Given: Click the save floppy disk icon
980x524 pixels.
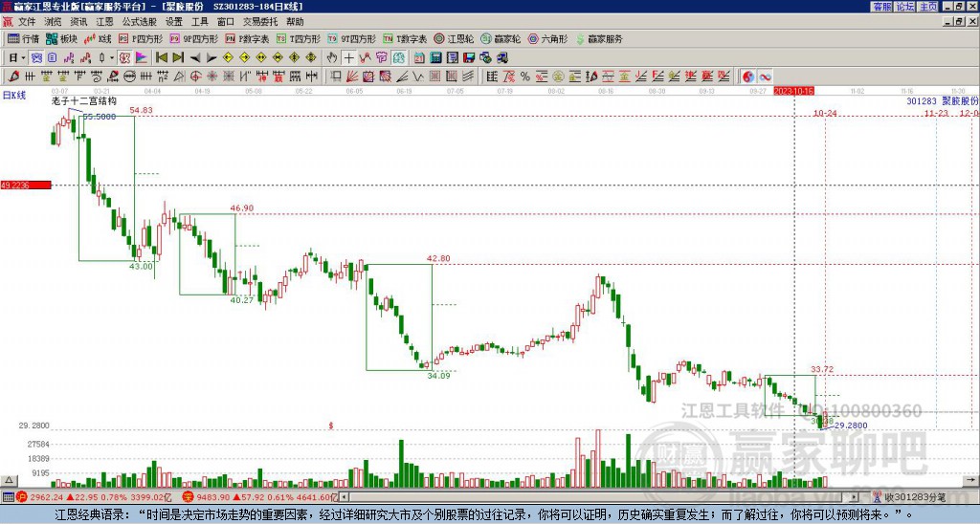Looking at the screenshot, I should pos(469,58).
